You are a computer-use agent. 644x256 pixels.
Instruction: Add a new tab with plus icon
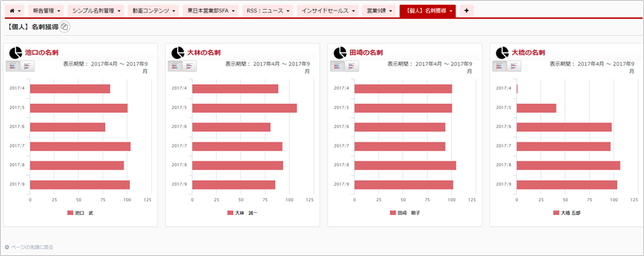pos(467,11)
